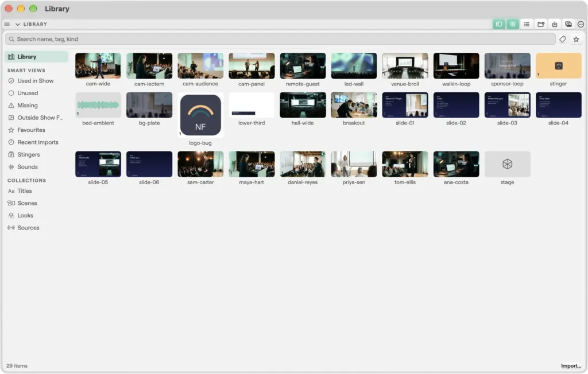Select the stage 3D cube item
This screenshot has width=588, height=374.
pyautogui.click(x=508, y=164)
